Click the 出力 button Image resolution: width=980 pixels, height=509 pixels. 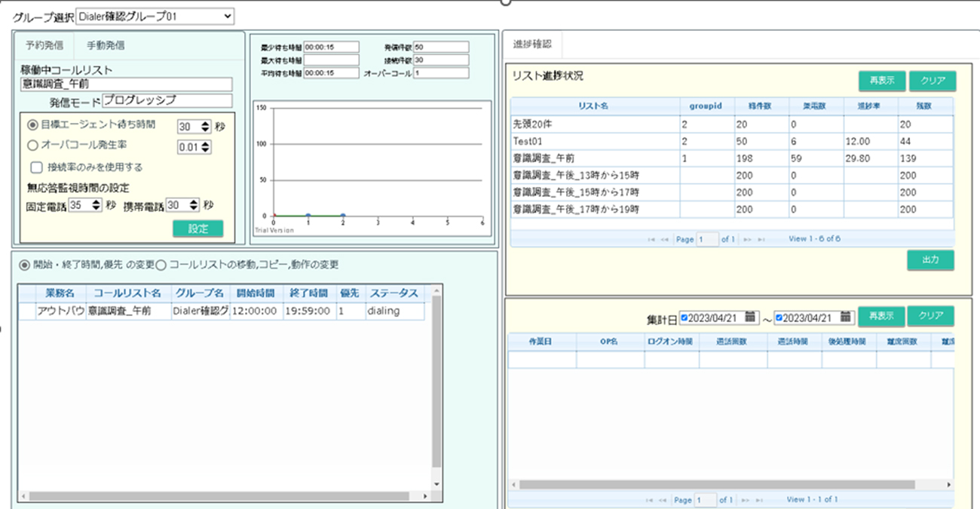[930, 260]
